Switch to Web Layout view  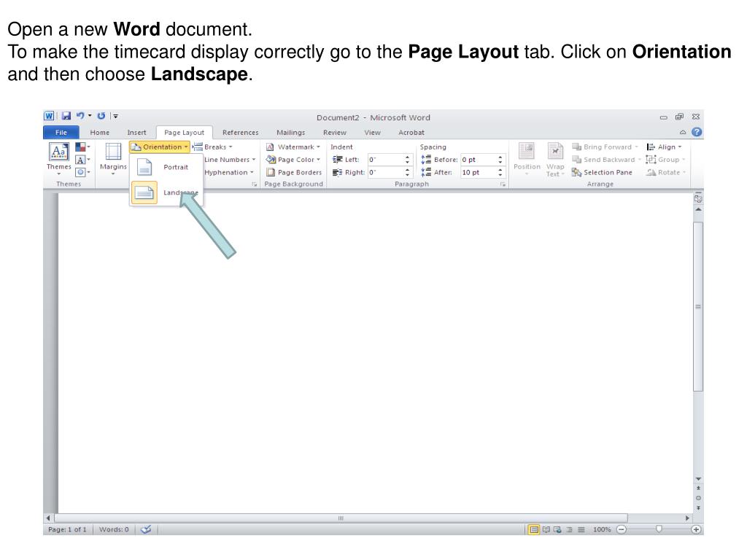tap(557, 529)
